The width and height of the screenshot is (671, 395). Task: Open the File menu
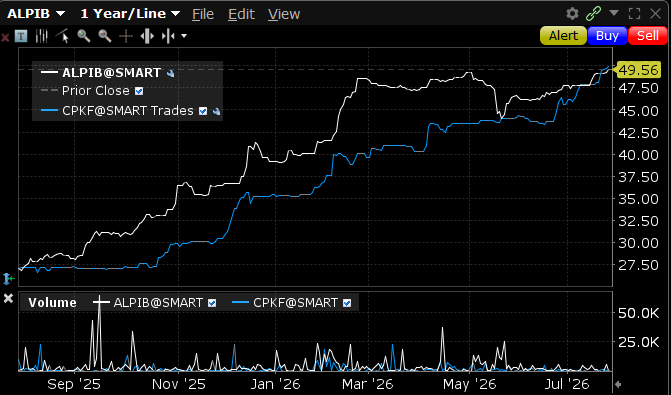[x=203, y=14]
